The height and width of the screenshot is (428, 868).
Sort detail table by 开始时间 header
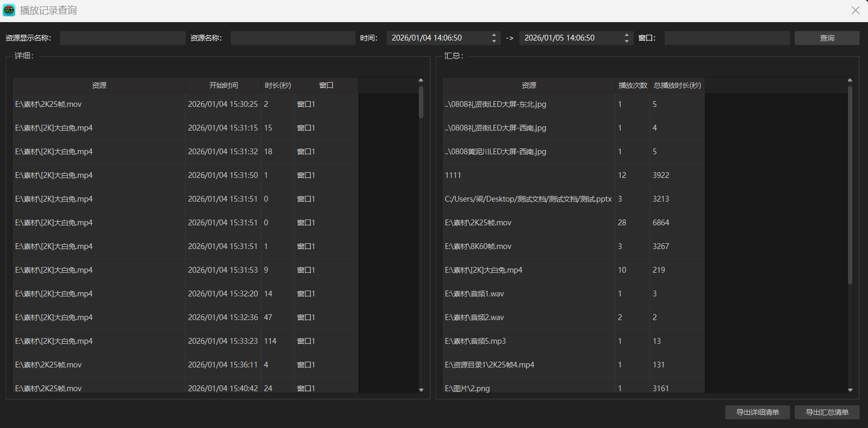click(223, 85)
